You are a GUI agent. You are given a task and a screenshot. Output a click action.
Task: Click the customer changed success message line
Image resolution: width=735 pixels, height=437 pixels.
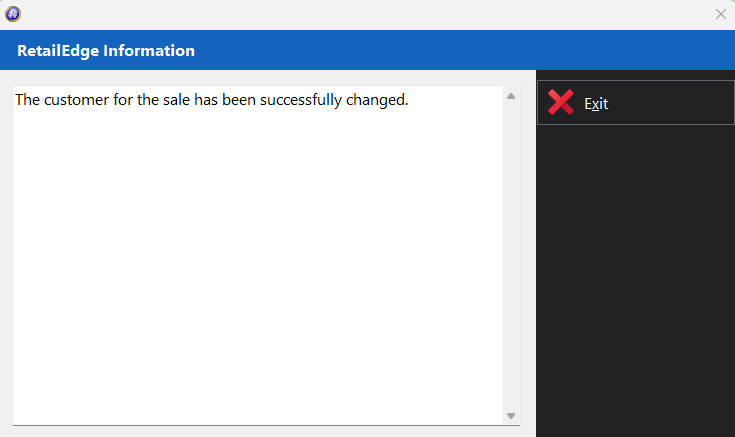(x=212, y=100)
